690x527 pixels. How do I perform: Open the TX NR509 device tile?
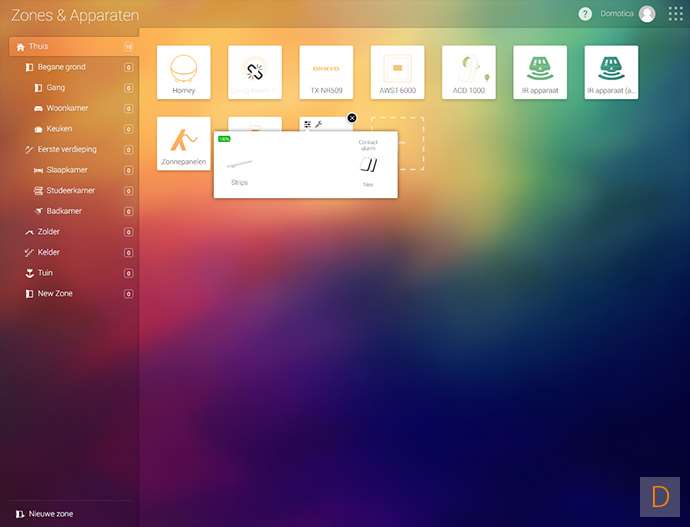[x=326, y=72]
